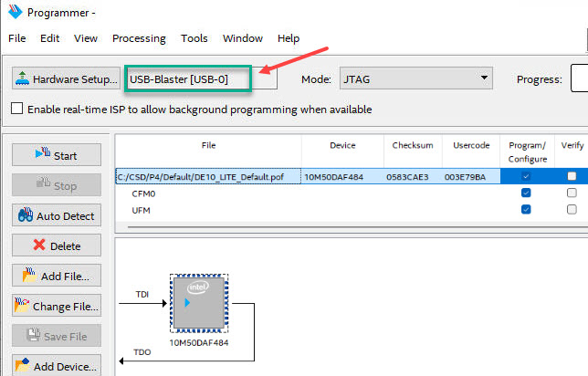The image size is (588, 376).
Task: Click the Progress bar field
Action: pyautogui.click(x=579, y=79)
